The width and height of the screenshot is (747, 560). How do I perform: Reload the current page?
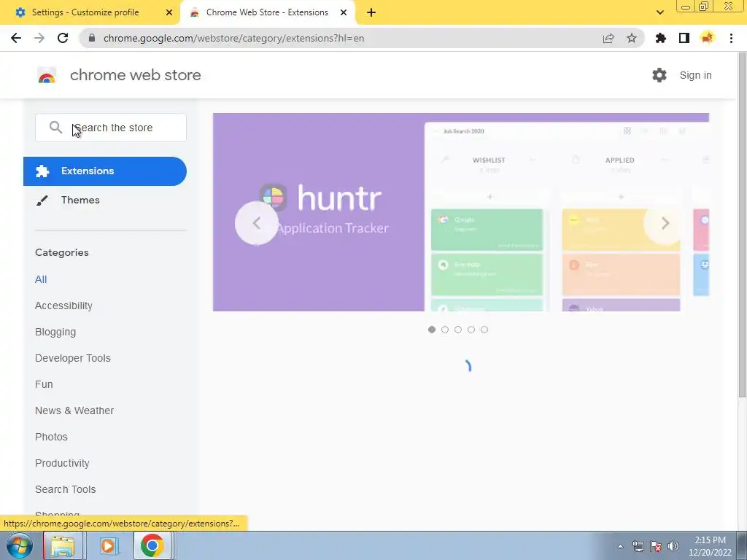[63, 38]
